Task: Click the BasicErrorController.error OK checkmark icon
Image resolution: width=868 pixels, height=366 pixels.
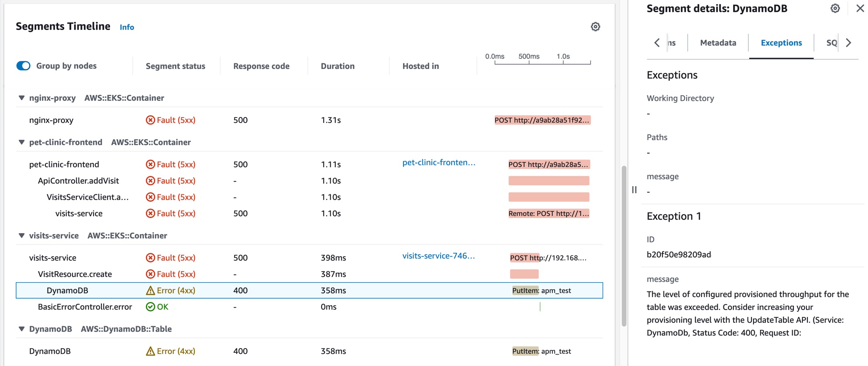Action: (x=150, y=307)
